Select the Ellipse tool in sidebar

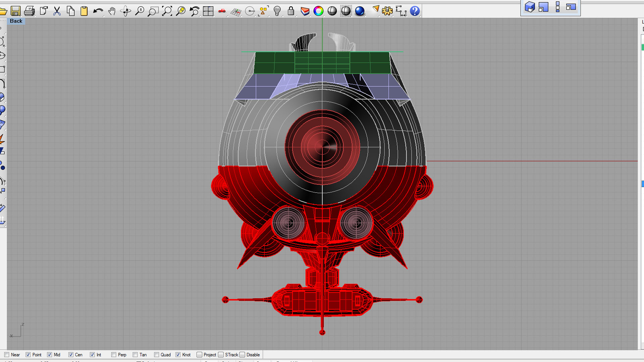pyautogui.click(x=2, y=55)
